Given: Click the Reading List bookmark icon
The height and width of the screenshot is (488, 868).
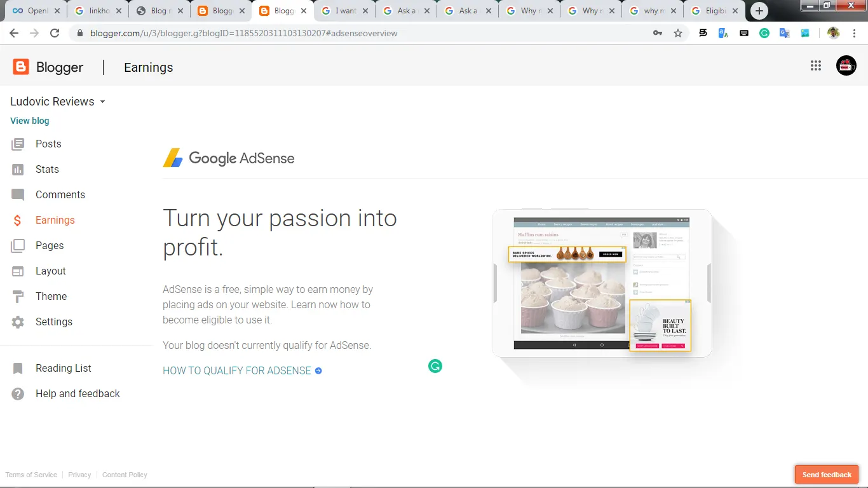Looking at the screenshot, I should pyautogui.click(x=18, y=369).
